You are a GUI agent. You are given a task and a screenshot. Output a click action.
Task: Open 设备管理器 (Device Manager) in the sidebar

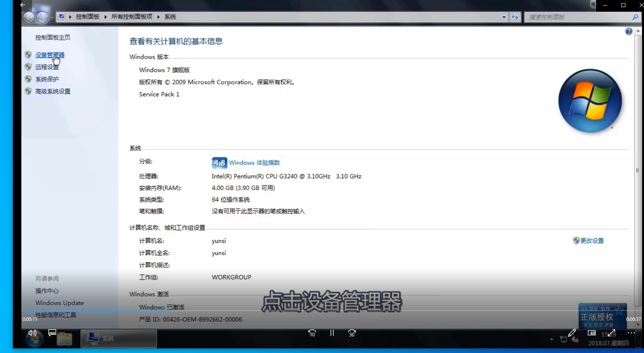[x=50, y=55]
